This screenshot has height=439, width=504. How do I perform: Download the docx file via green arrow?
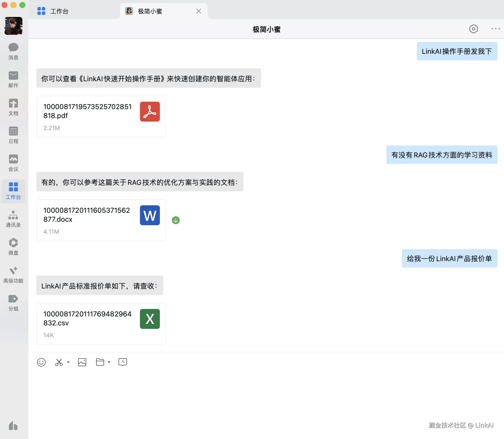point(176,220)
